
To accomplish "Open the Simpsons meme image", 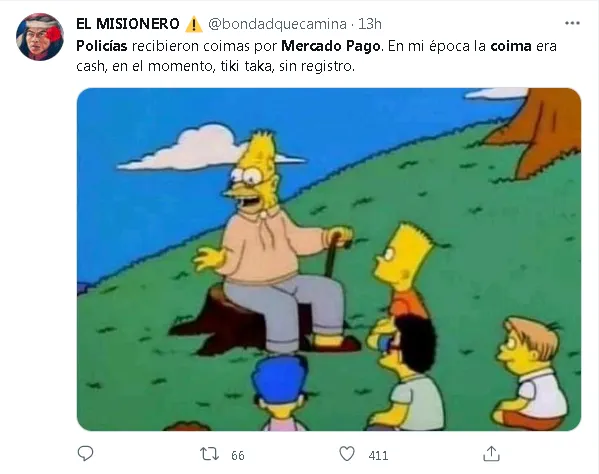I will (329, 259).
